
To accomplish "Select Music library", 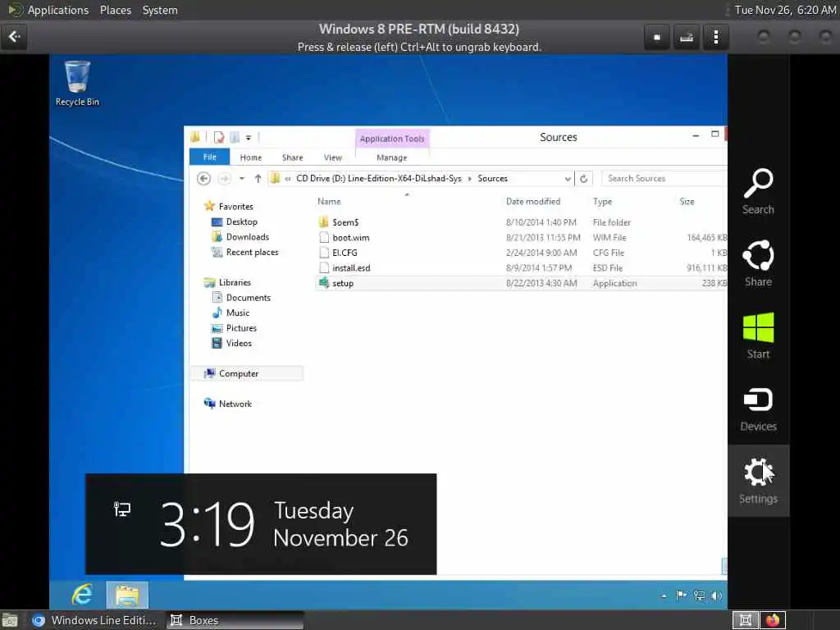I will click(x=237, y=313).
